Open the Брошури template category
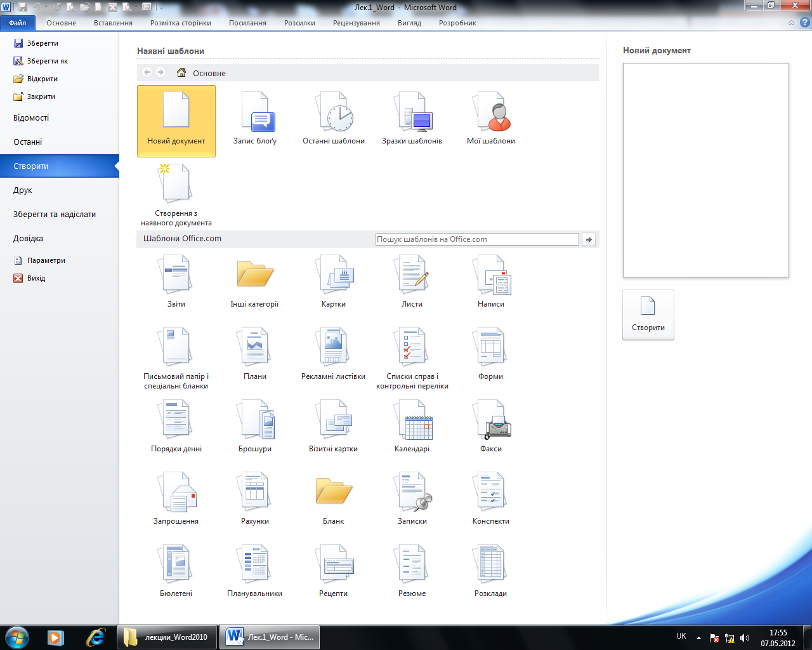Screen dimensions: 812x650 point(255,426)
